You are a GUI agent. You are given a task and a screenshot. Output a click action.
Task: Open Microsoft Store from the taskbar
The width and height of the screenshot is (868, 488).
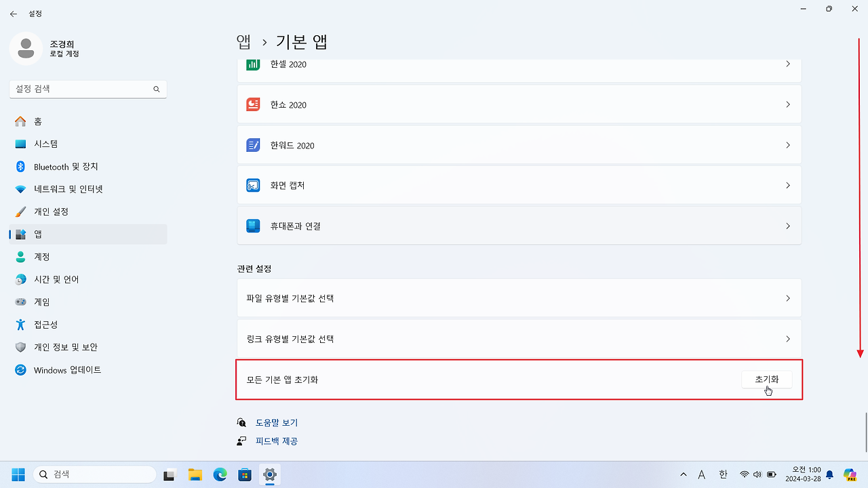click(x=245, y=474)
